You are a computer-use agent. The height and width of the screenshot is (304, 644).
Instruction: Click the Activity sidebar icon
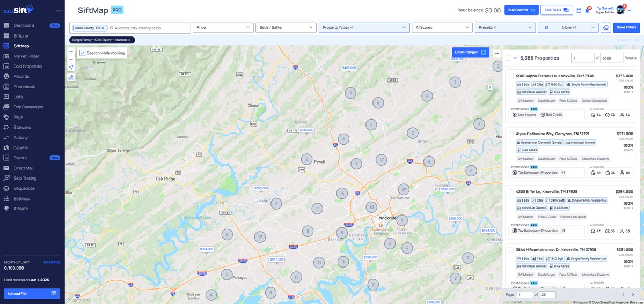point(6,137)
